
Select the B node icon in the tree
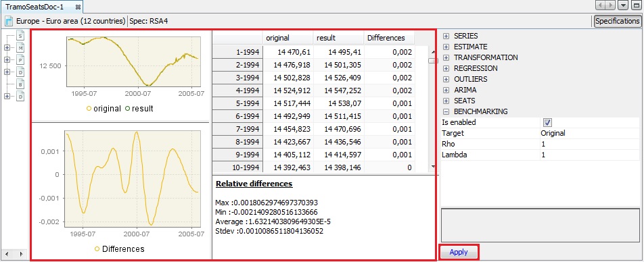(20, 84)
